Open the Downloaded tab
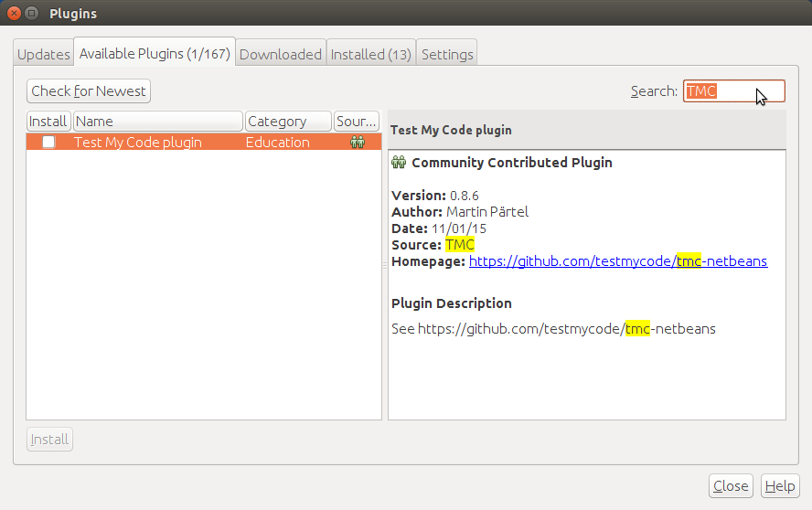The width and height of the screenshot is (812, 510). coord(281,54)
